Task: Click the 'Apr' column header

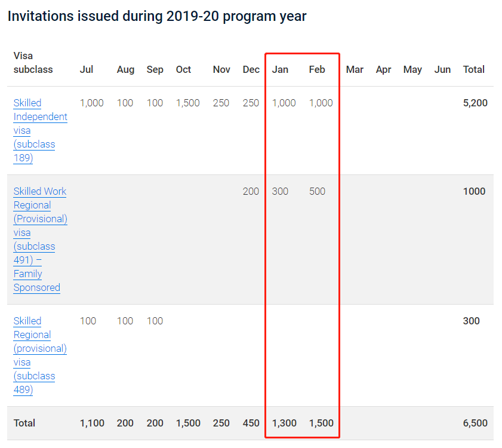Action: point(384,70)
